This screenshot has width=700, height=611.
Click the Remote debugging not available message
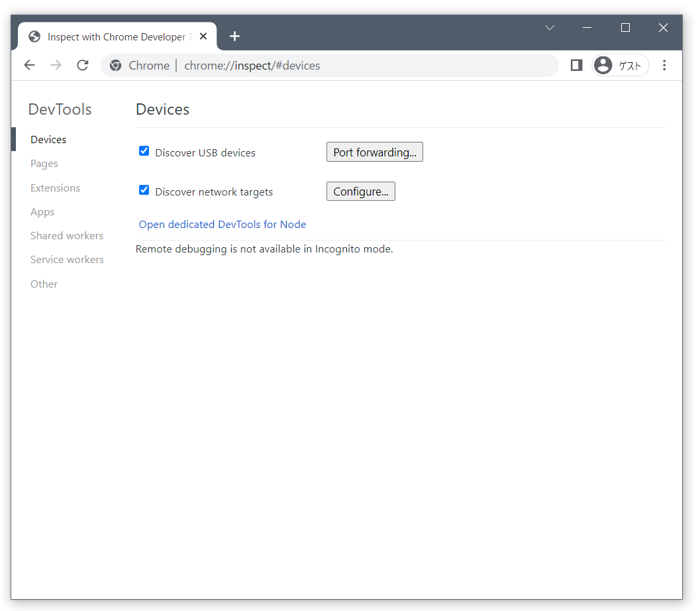[264, 249]
